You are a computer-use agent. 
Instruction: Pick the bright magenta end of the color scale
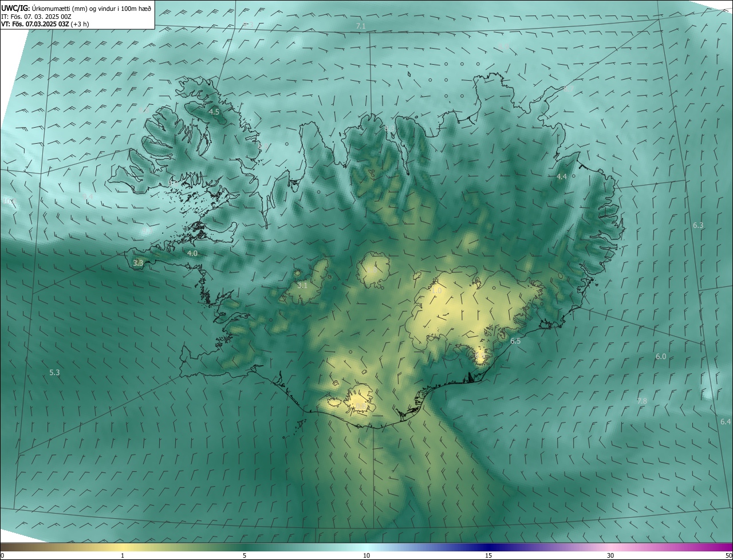pyautogui.click(x=722, y=547)
